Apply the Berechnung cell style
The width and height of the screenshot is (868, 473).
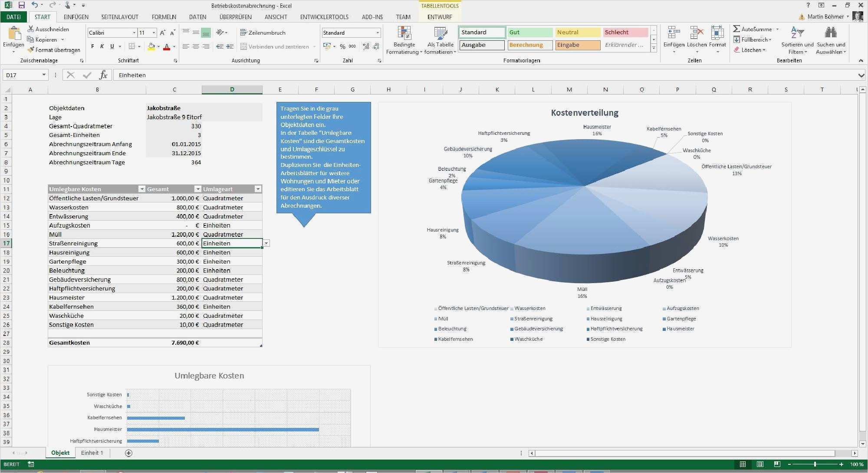click(x=529, y=45)
